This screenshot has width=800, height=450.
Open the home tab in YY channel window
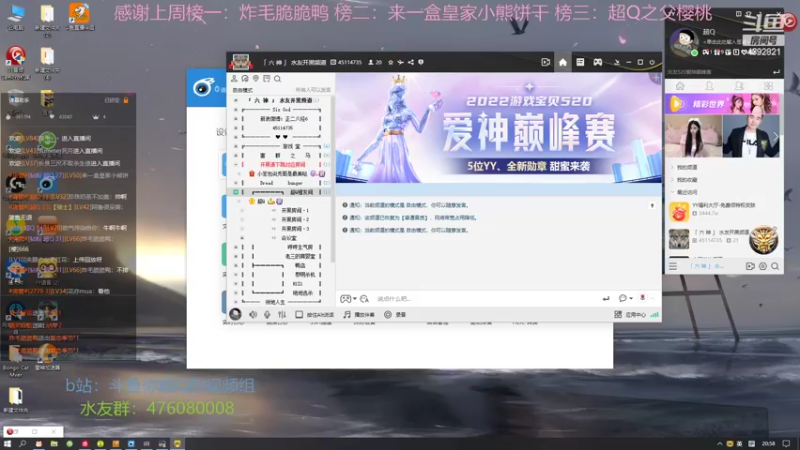(563, 62)
